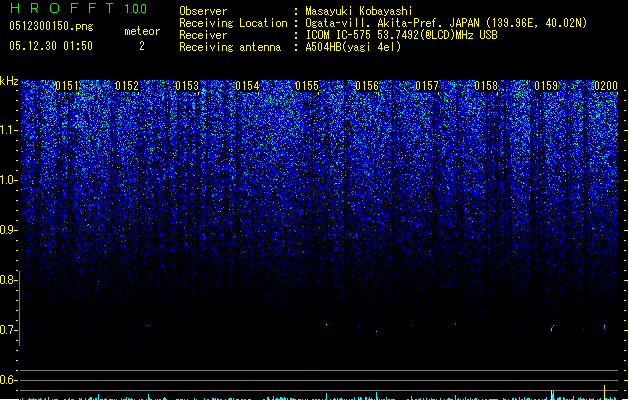Click the tall yellow power spike below 0200
Viewport: 629px width, 400px height.
coord(605,392)
